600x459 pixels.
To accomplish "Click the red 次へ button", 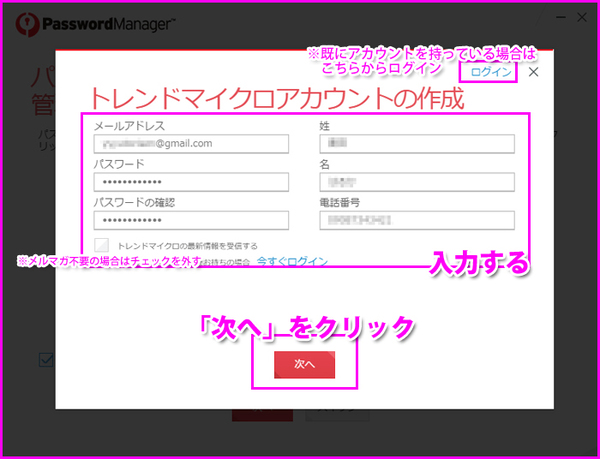I will point(304,365).
